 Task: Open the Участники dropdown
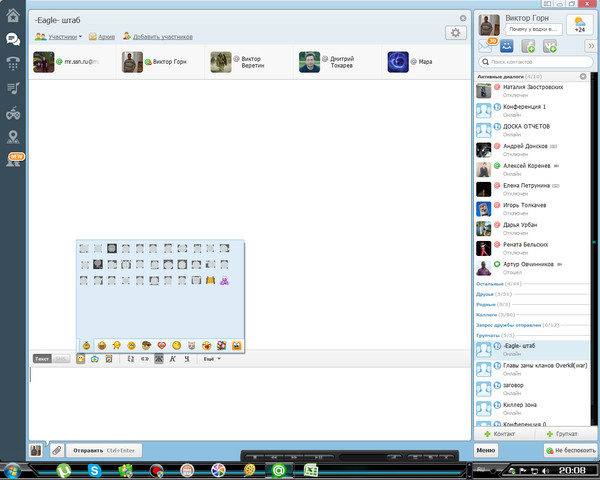(x=58, y=37)
